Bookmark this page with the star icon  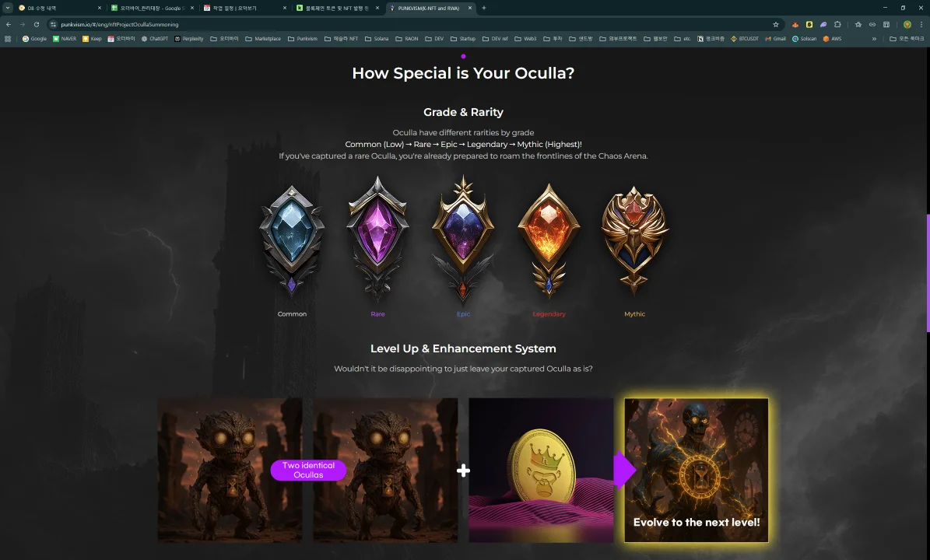point(775,24)
